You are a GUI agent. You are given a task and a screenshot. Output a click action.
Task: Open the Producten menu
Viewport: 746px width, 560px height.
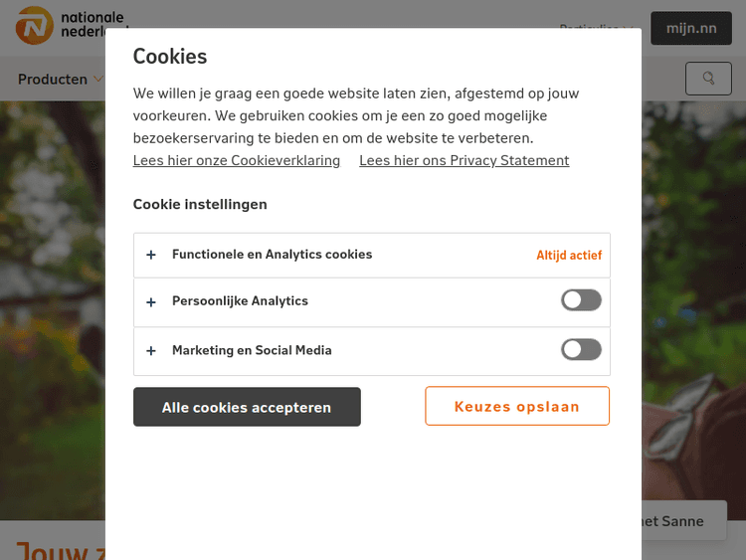(53, 80)
